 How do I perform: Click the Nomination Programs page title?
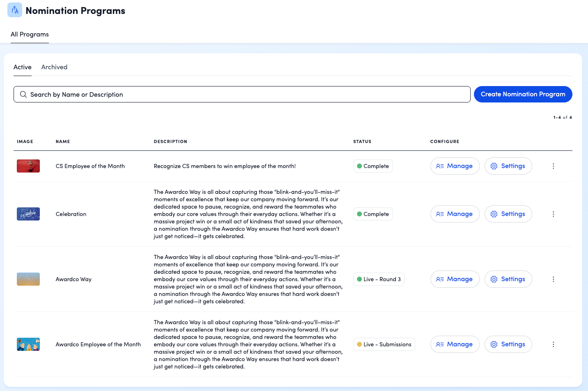pyautogui.click(x=76, y=11)
